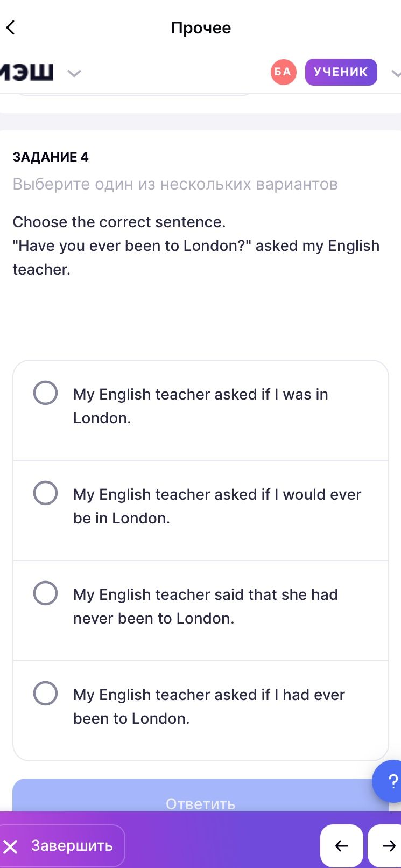401x868 pixels.
Task: Tap the X icon on Завершить
Action: [x=11, y=846]
